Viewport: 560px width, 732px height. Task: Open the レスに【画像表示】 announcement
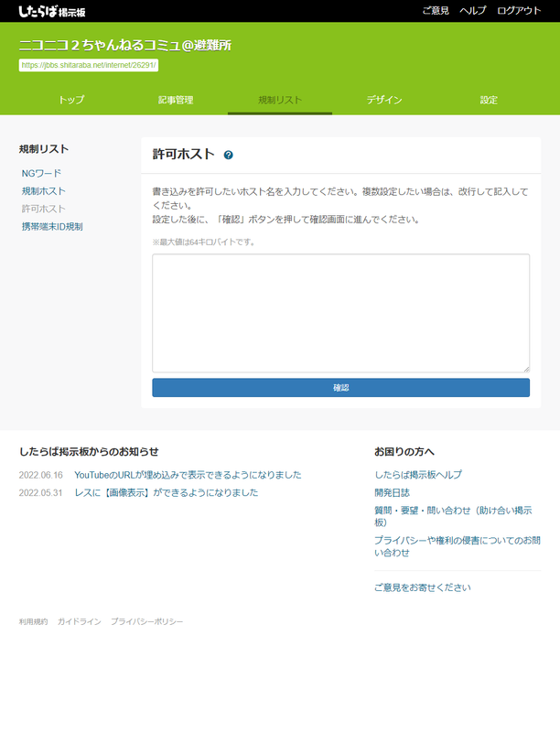point(167,492)
